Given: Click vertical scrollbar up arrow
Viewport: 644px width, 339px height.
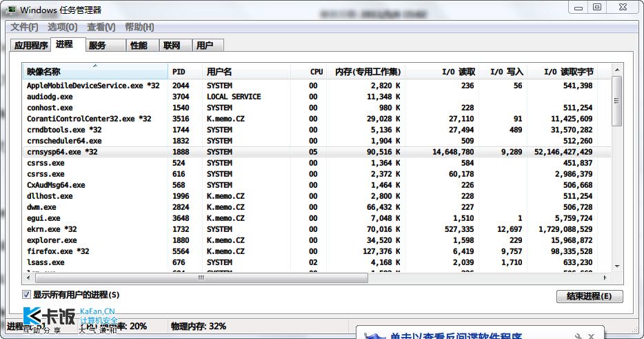Looking at the screenshot, I should pyautogui.click(x=617, y=70).
